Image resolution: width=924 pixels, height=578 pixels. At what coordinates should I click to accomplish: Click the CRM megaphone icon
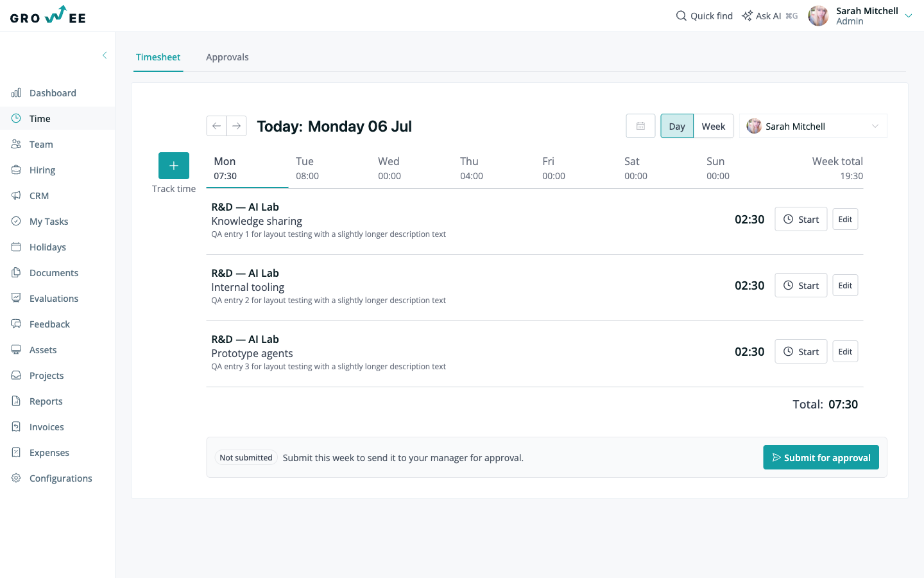coord(16,195)
